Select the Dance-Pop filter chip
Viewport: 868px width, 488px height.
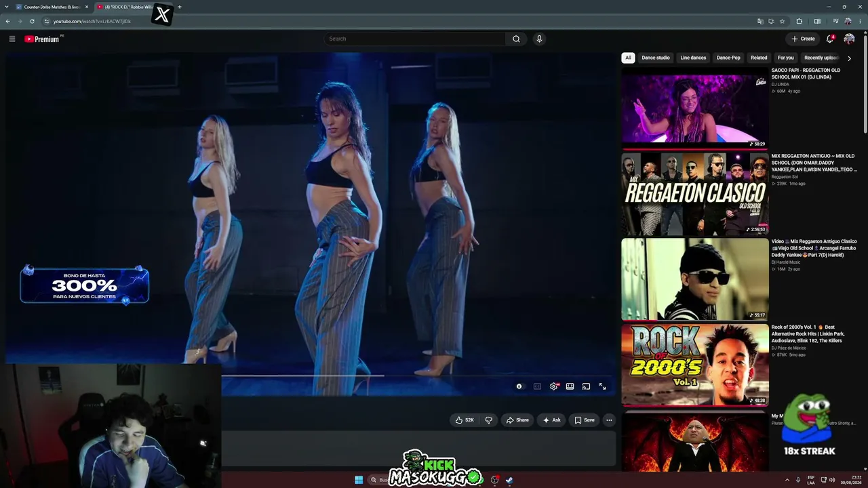(728, 58)
